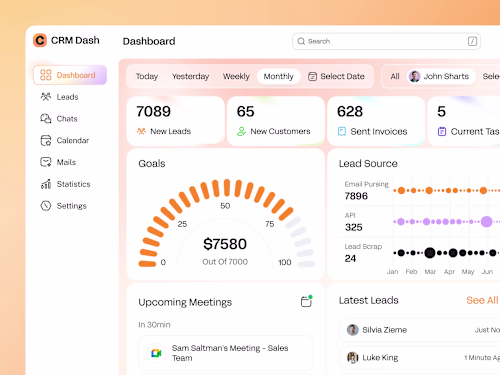This screenshot has height=375, width=500.
Task: Click the $7580 goal amount
Action: pyautogui.click(x=225, y=244)
